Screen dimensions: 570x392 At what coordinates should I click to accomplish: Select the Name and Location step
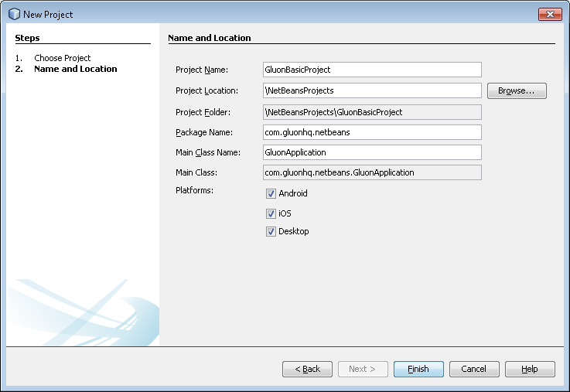(x=76, y=69)
